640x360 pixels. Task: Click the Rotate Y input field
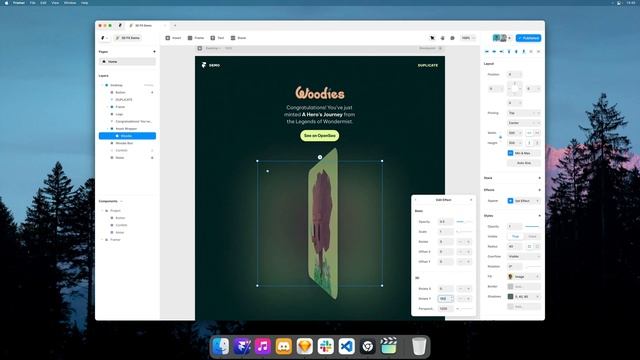(x=446, y=299)
